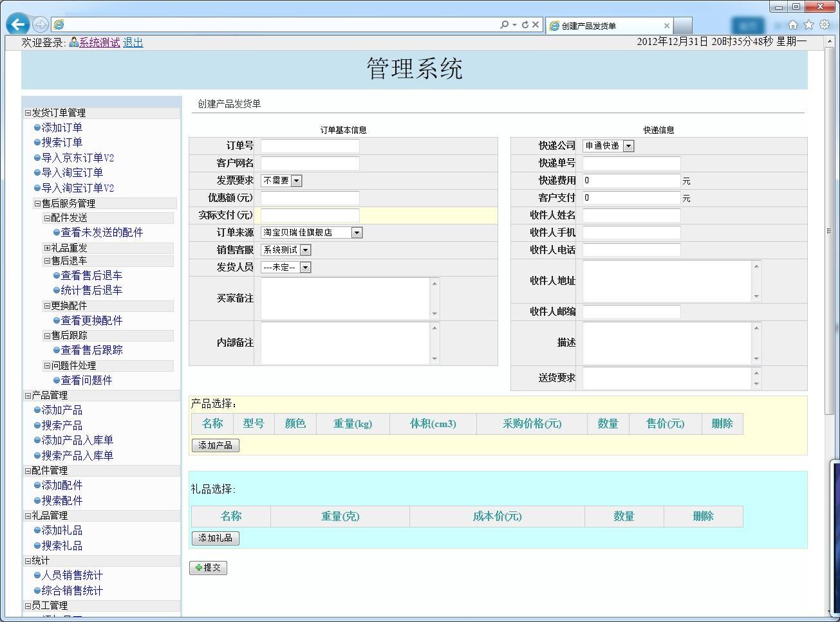Image resolution: width=840 pixels, height=622 pixels.
Task: Click the browser forward arrow button
Action: pos(40,24)
